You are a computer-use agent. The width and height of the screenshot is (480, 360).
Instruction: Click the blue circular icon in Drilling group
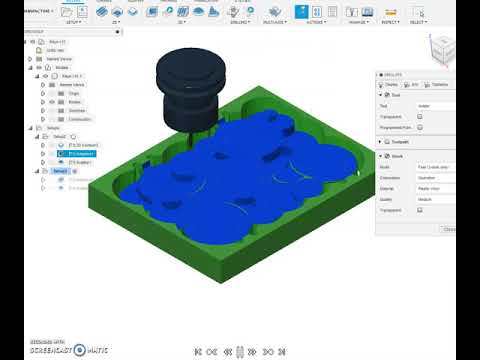[250, 12]
